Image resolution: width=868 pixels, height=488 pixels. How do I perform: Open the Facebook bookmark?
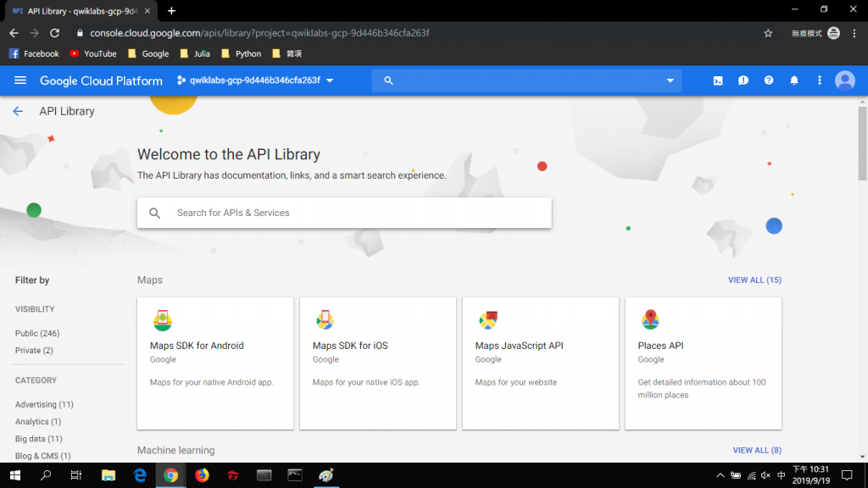34,53
